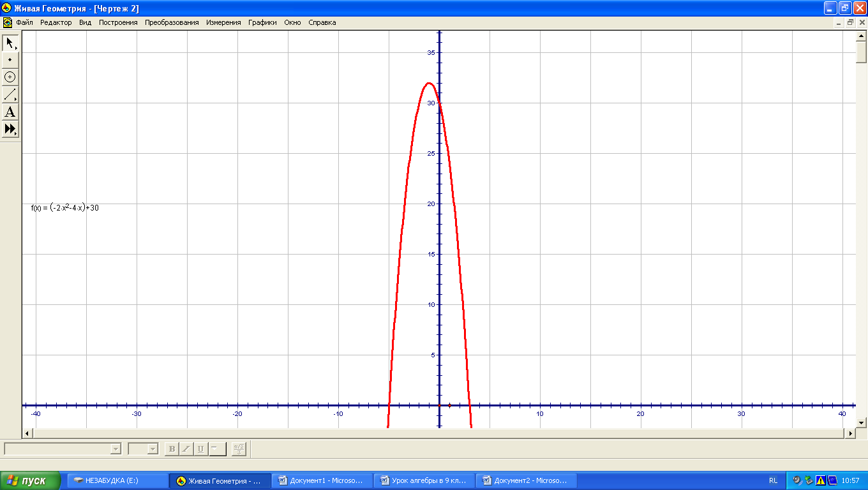Click the y-axis label 35
Viewport: 868px width, 490px height.
(431, 52)
